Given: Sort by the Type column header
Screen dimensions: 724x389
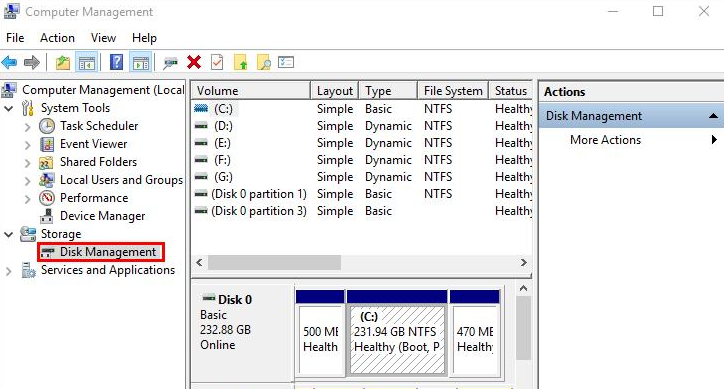Looking at the screenshot, I should click(x=388, y=91).
